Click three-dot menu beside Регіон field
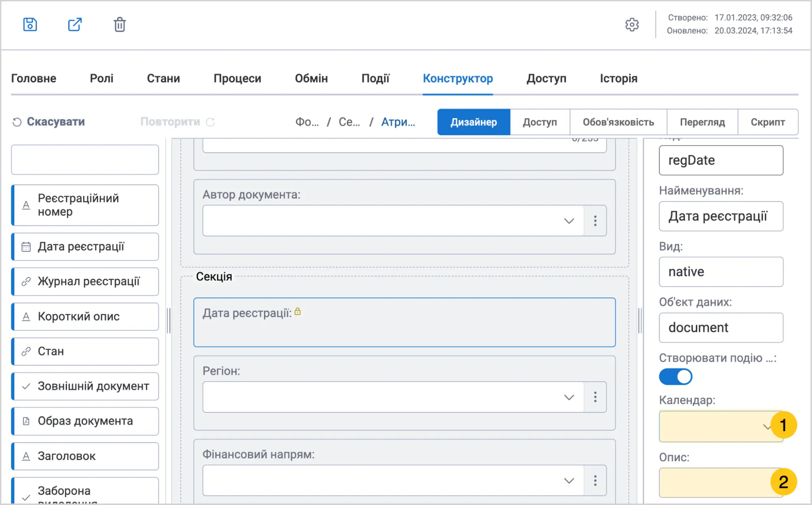Image resolution: width=812 pixels, height=505 pixels. [595, 397]
